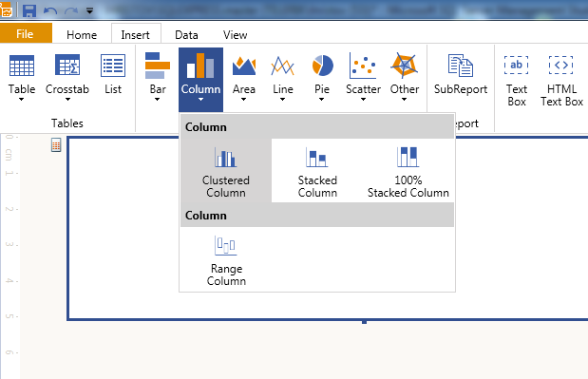Expand the Crosstab dropdown arrow
The width and height of the screenshot is (588, 379).
(67, 100)
